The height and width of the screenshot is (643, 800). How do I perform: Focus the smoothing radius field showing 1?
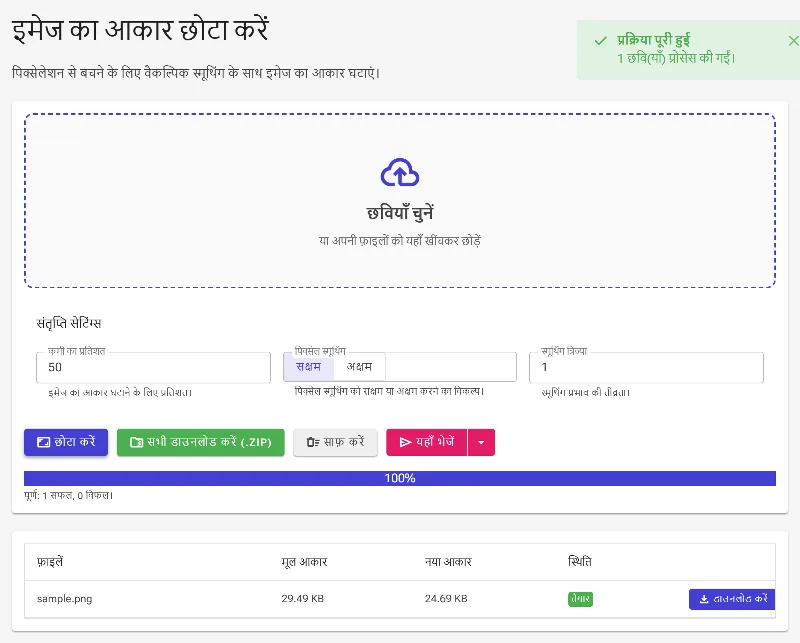click(x=646, y=367)
